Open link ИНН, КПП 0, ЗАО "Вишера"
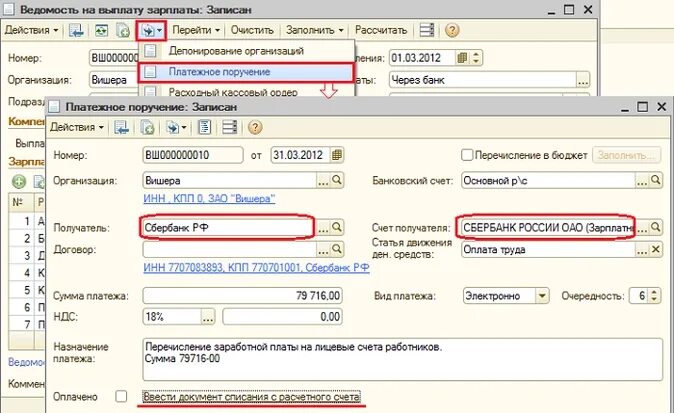The height and width of the screenshot is (413, 674). [x=209, y=199]
